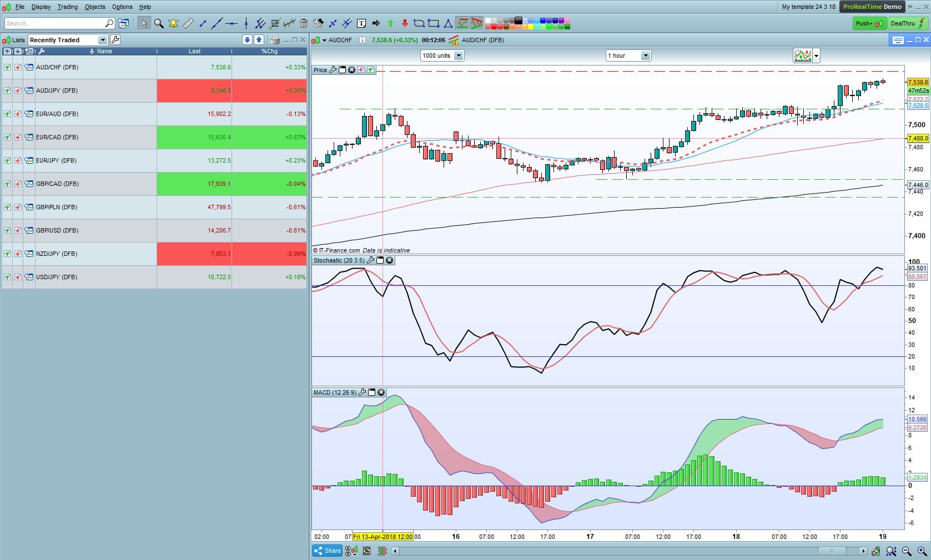Open the Display menu
931x560 pixels.
click(x=41, y=7)
